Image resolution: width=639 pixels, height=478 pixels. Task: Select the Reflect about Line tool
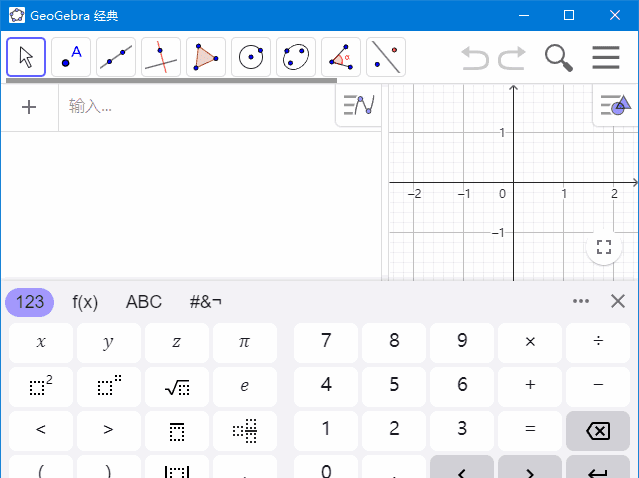(386, 57)
